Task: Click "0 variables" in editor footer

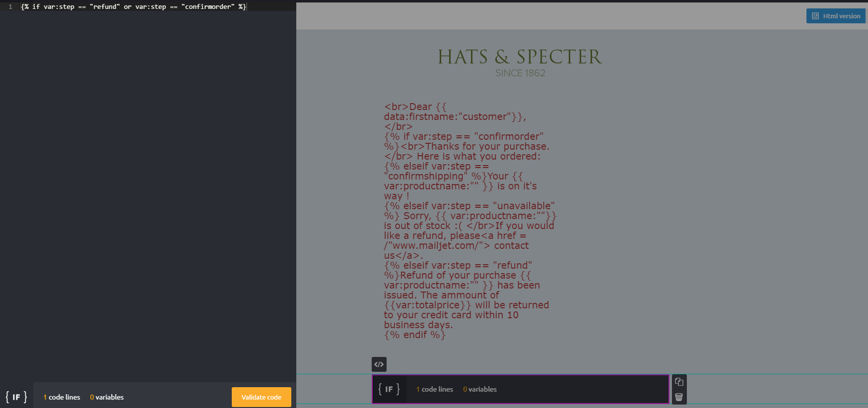Action: pos(107,397)
